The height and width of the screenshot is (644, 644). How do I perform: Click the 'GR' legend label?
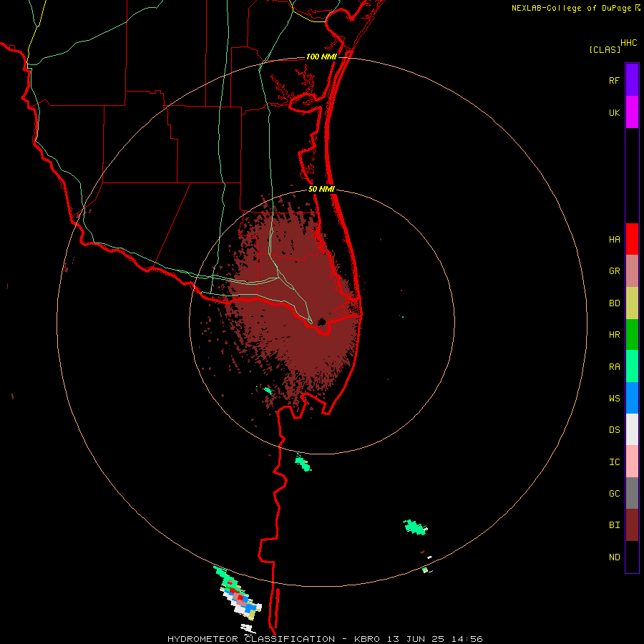pos(614,271)
